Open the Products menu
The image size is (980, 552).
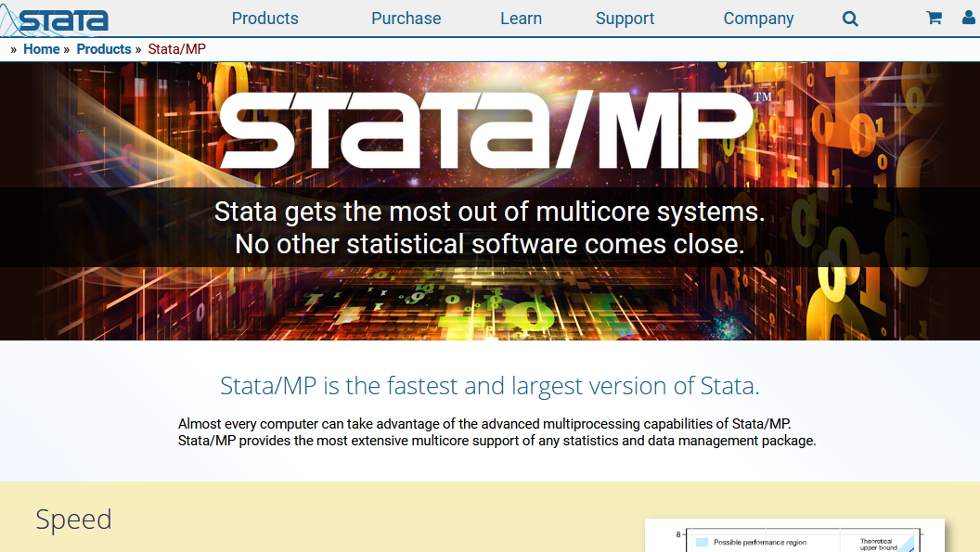pyautogui.click(x=265, y=19)
